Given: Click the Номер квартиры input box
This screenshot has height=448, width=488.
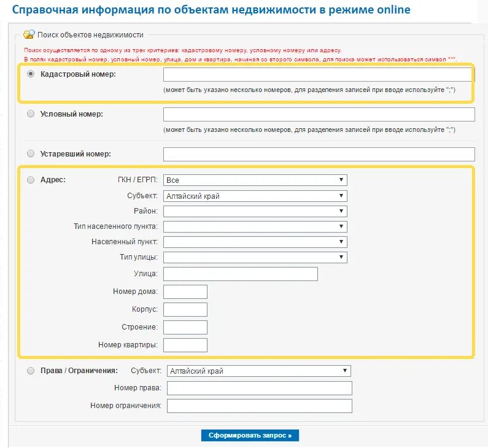Looking at the screenshot, I should (x=185, y=346).
